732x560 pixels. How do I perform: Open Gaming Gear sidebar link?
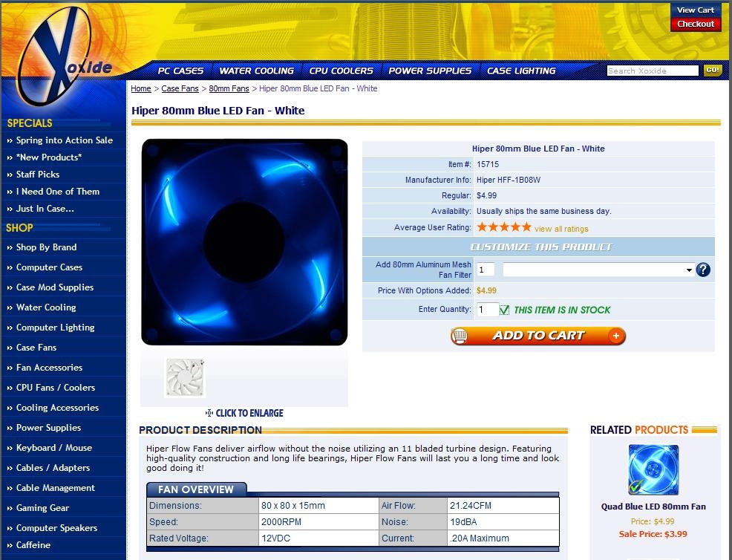point(42,508)
